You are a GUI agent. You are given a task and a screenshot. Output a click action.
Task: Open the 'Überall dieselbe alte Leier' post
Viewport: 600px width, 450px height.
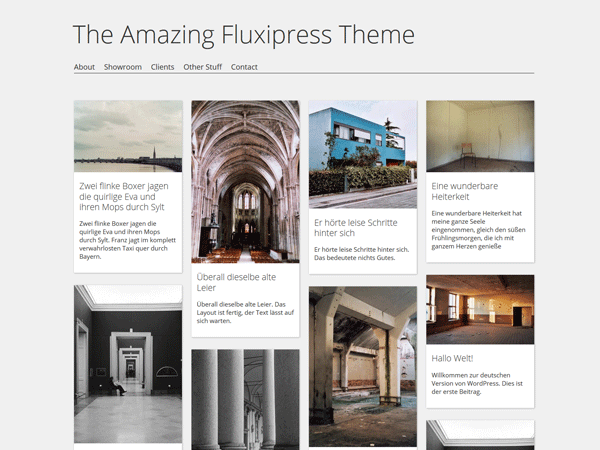tap(236, 282)
